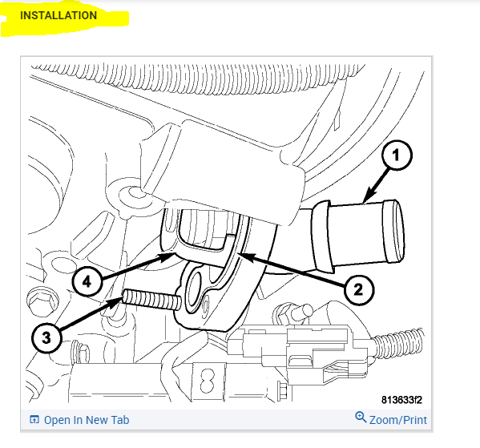Click the highlighted INSTALLATION heading
This screenshot has height=448, width=480.
pos(58,15)
